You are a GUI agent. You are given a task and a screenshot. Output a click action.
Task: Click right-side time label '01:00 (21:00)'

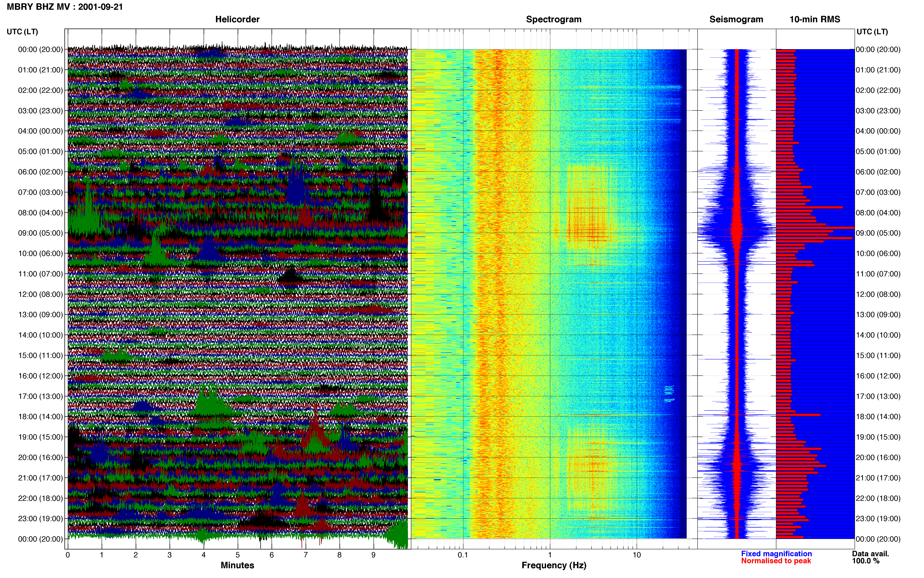[x=878, y=70]
